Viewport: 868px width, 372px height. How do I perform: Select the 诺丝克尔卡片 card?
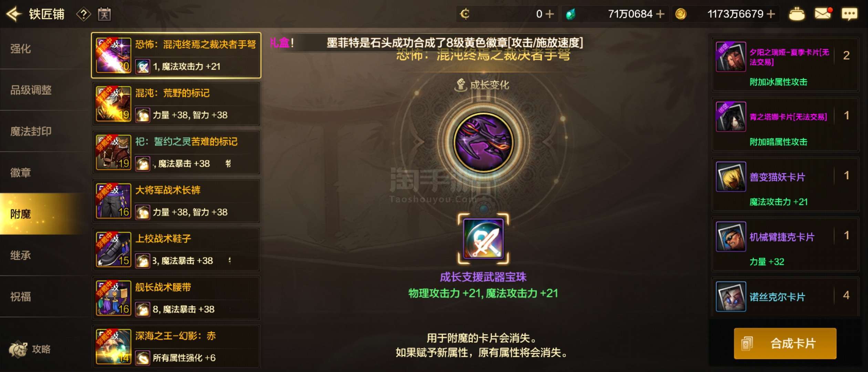tap(785, 297)
